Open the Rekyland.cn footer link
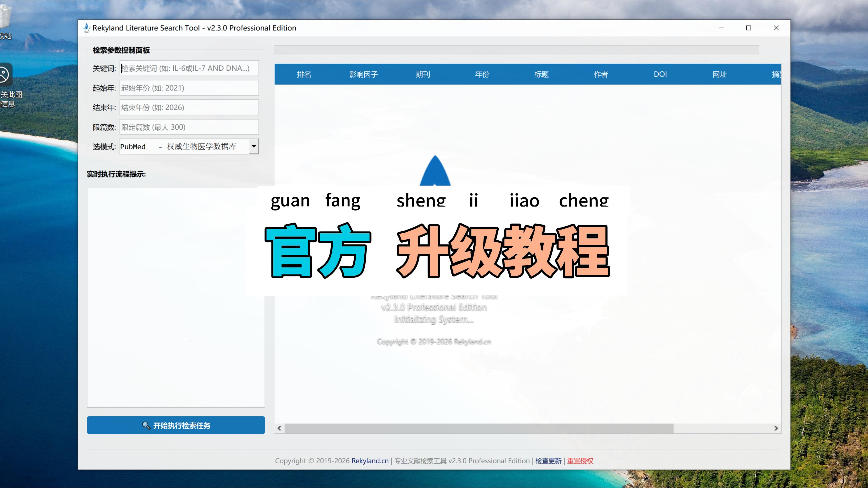 [x=370, y=460]
